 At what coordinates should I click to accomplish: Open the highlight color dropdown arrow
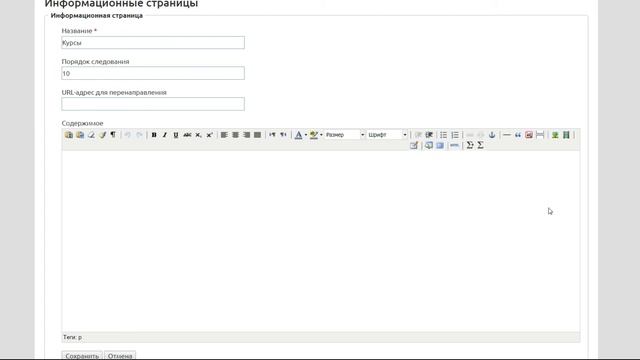point(321,135)
